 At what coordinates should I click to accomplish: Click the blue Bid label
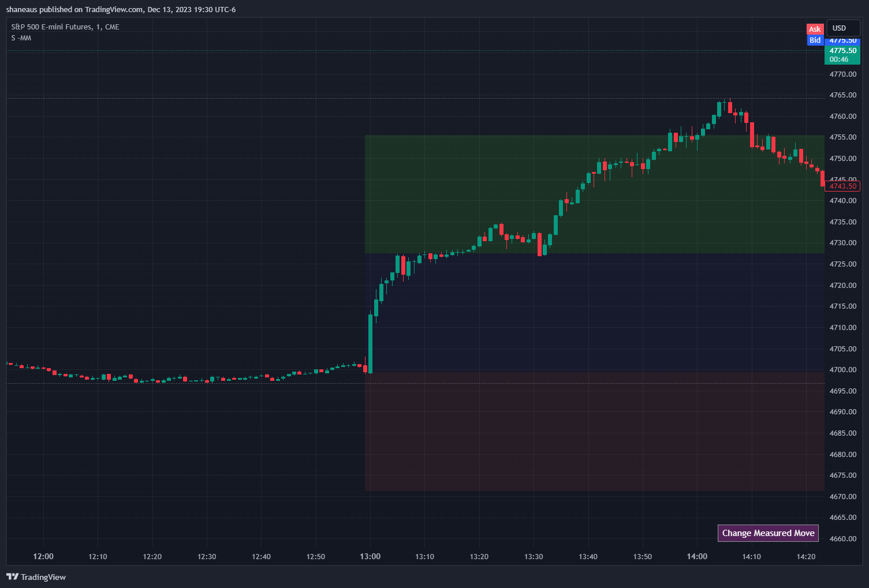(815, 40)
